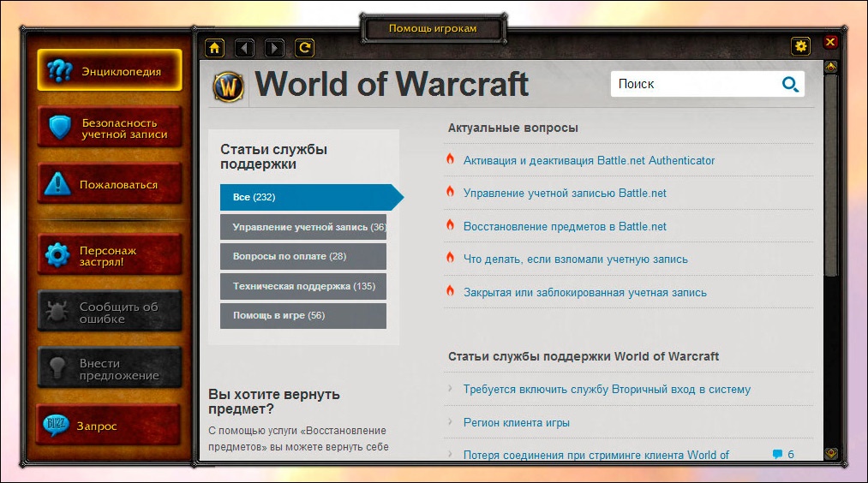Navigate forward with the right arrow icon
The width and height of the screenshot is (868, 483).
pos(274,48)
